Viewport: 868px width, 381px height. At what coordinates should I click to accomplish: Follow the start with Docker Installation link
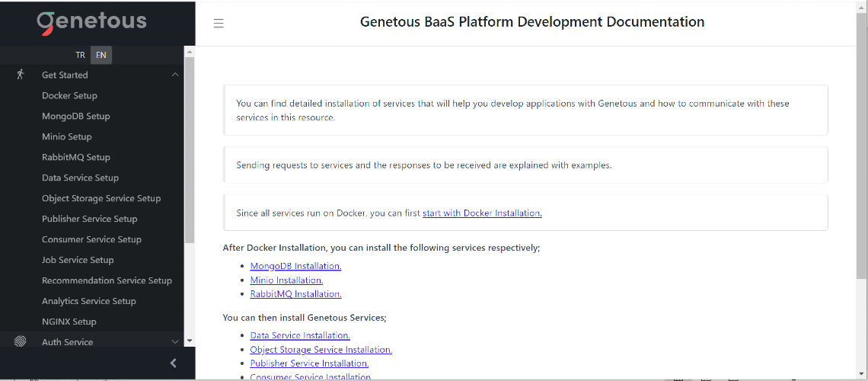click(482, 213)
